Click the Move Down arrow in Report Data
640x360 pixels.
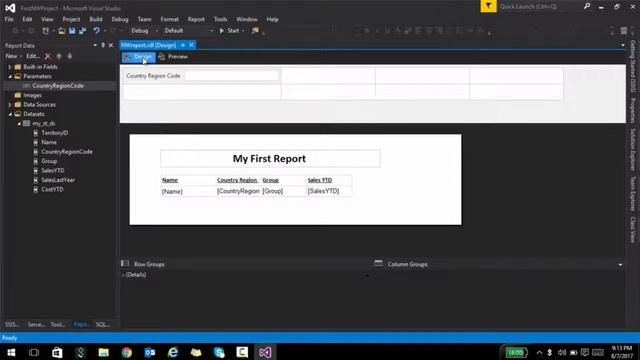[69, 56]
